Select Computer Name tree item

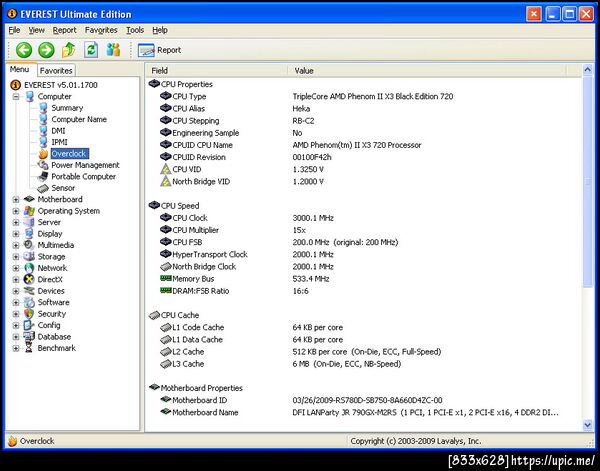click(79, 119)
